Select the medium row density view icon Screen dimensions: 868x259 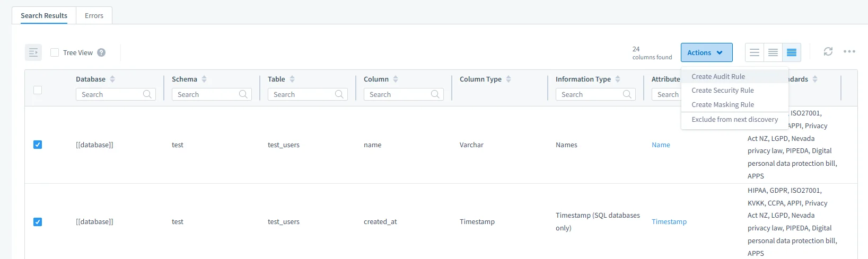tap(773, 52)
